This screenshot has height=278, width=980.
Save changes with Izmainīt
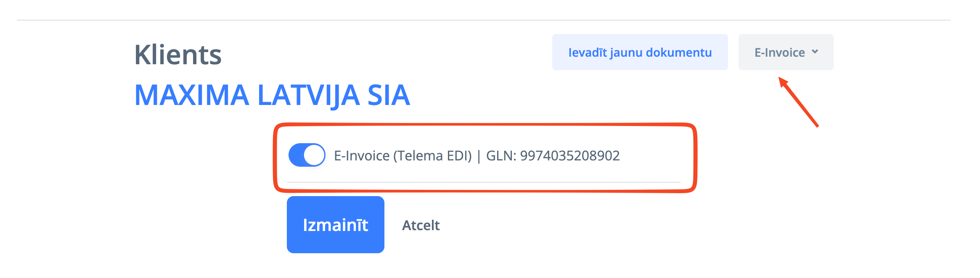pos(335,225)
